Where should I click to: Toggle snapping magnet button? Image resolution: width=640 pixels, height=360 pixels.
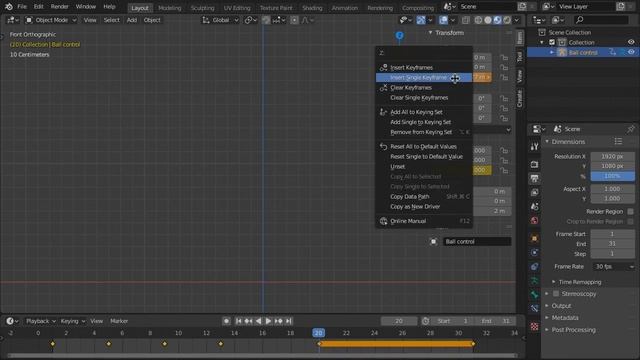[x=266, y=20]
